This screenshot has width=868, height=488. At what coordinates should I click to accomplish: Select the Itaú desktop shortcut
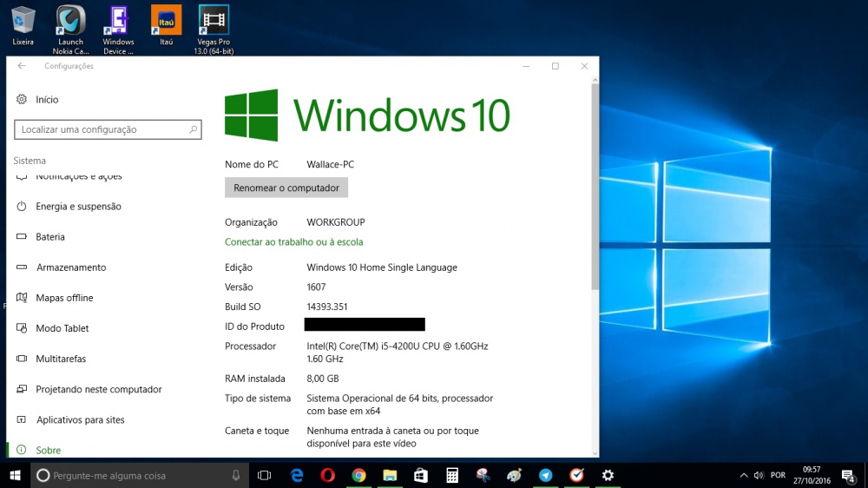click(166, 25)
